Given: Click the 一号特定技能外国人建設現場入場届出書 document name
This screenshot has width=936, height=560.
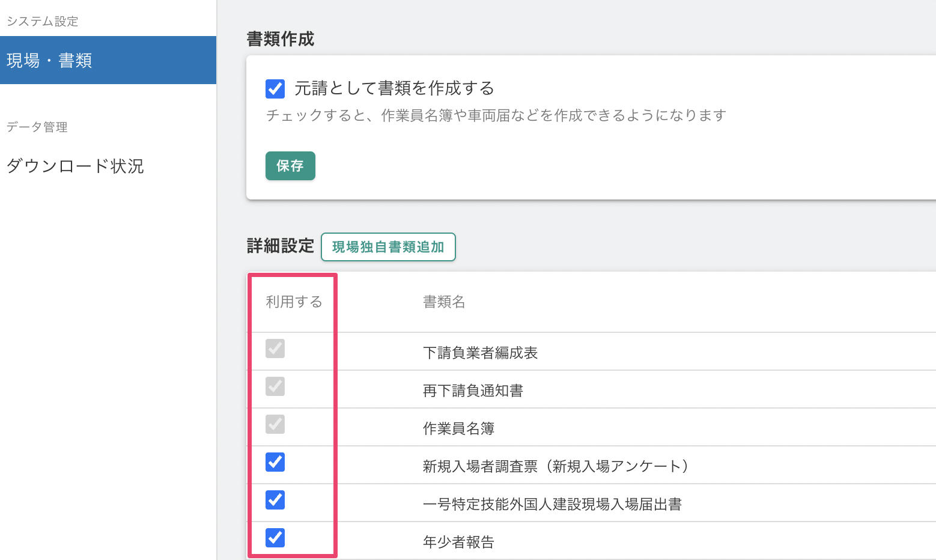Looking at the screenshot, I should point(552,504).
